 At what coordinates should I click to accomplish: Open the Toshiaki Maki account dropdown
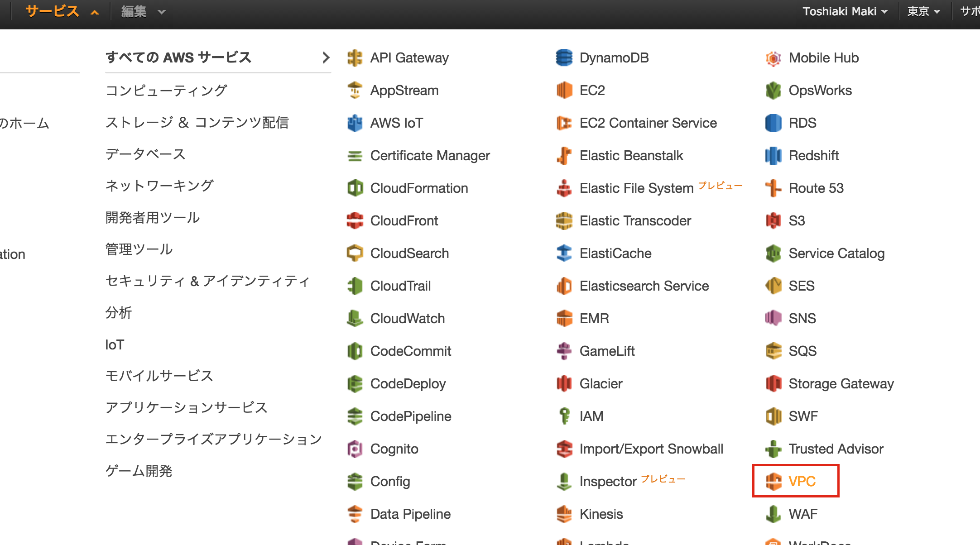click(845, 11)
